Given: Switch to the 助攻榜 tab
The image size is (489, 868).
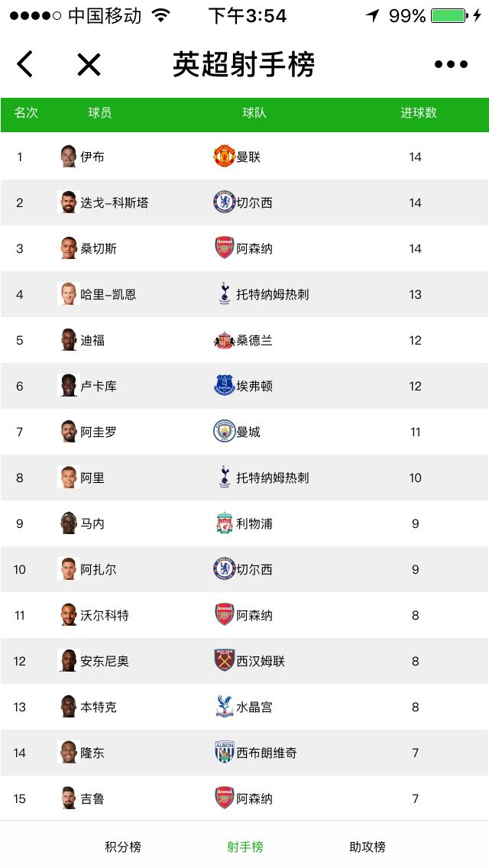Looking at the screenshot, I should [x=368, y=847].
